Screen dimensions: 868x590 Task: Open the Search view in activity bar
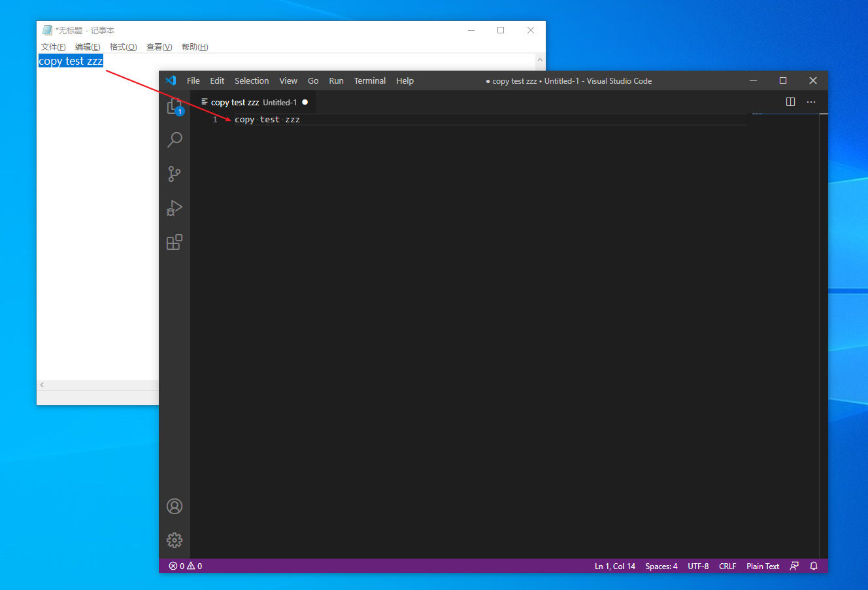coord(175,140)
